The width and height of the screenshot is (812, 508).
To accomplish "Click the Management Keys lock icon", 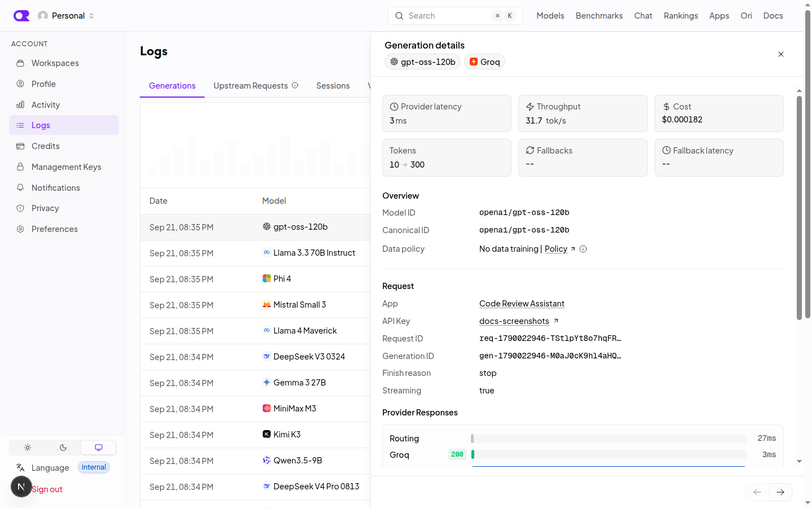I will (x=20, y=167).
